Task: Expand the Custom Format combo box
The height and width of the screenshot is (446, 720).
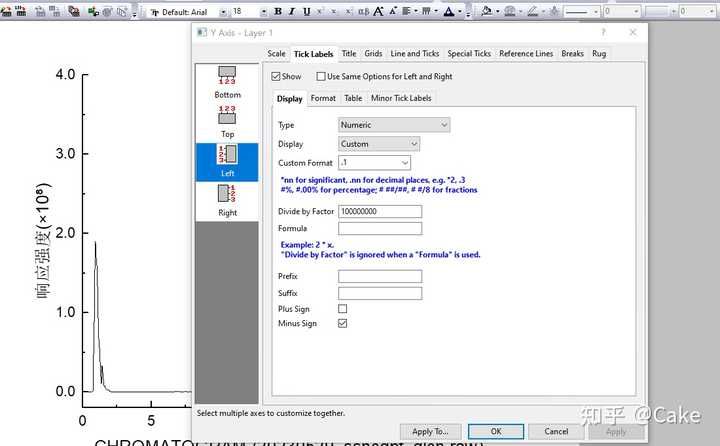Action: (x=405, y=163)
